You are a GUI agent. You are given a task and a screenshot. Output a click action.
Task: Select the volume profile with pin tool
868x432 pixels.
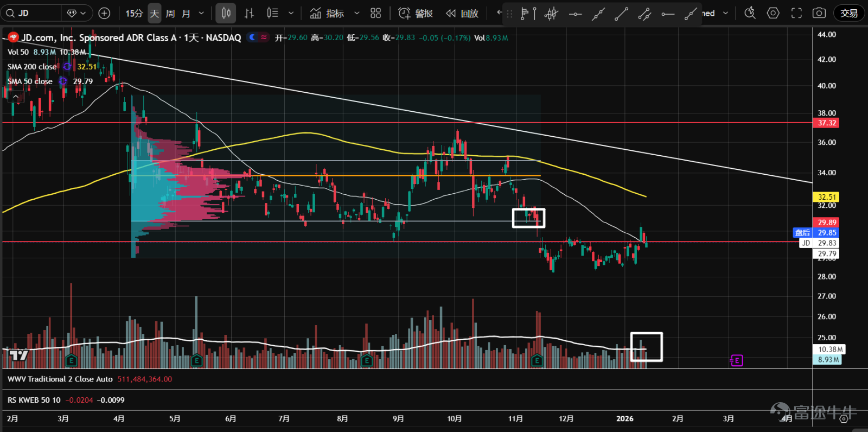(527, 14)
